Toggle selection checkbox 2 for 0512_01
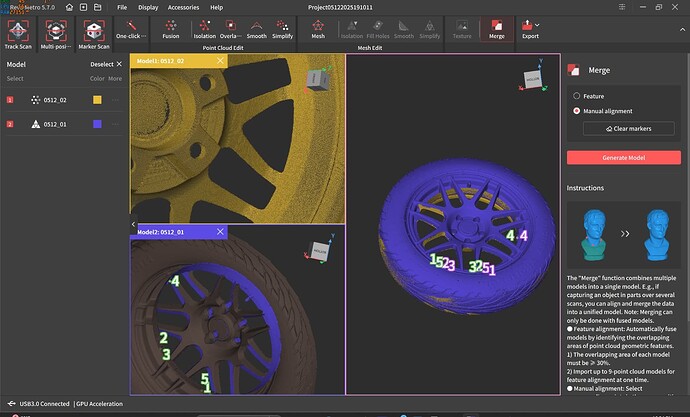Viewport: 690px width, 417px height. tap(10, 124)
